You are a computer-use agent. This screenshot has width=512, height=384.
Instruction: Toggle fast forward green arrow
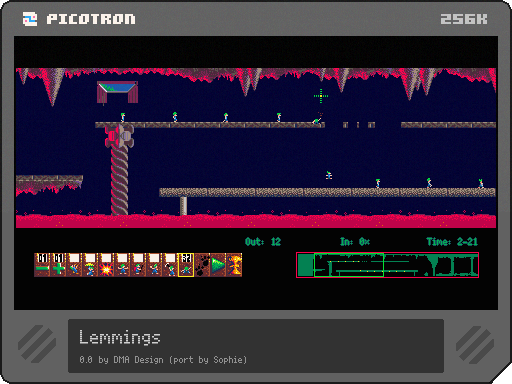click(x=218, y=265)
